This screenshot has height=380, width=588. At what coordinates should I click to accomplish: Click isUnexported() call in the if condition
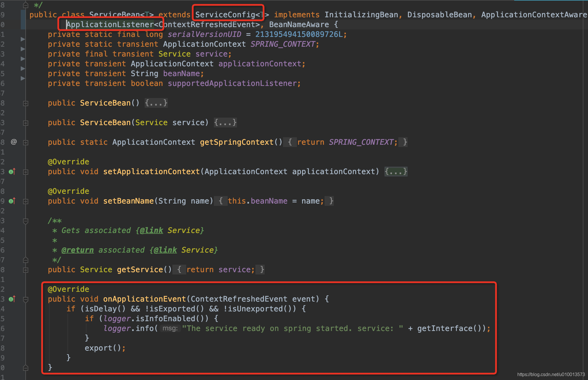click(260, 309)
